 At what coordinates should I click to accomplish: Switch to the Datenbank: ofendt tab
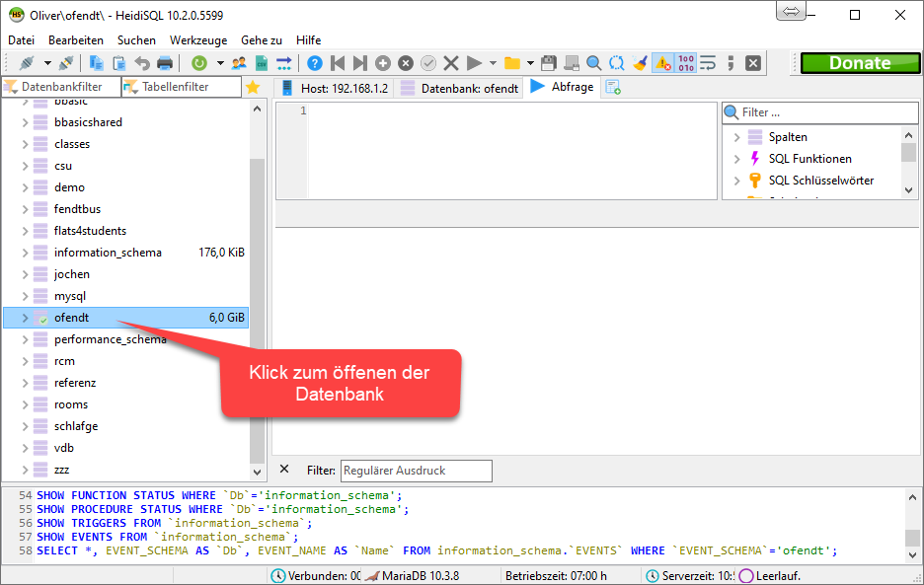pyautogui.click(x=460, y=88)
